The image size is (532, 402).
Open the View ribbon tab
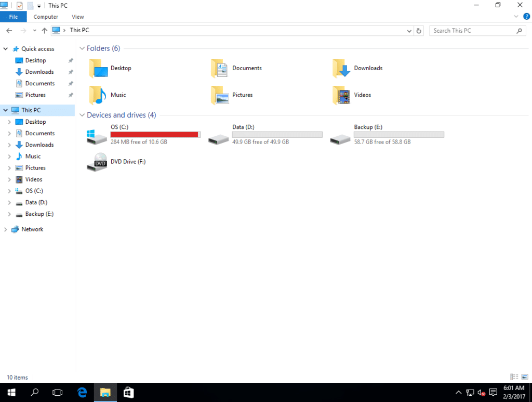tap(77, 17)
